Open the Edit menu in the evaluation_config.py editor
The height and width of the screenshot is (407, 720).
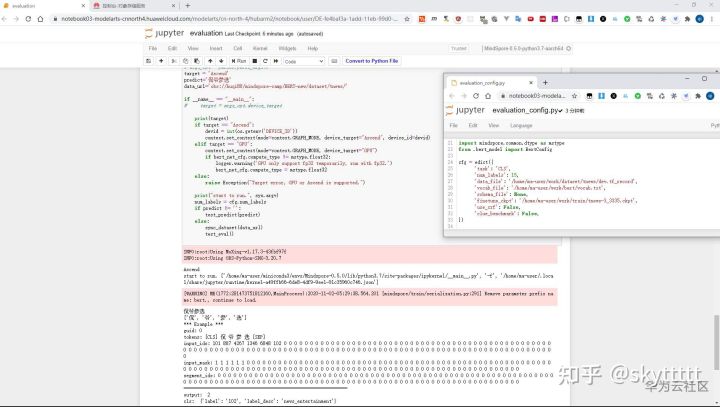click(473, 125)
